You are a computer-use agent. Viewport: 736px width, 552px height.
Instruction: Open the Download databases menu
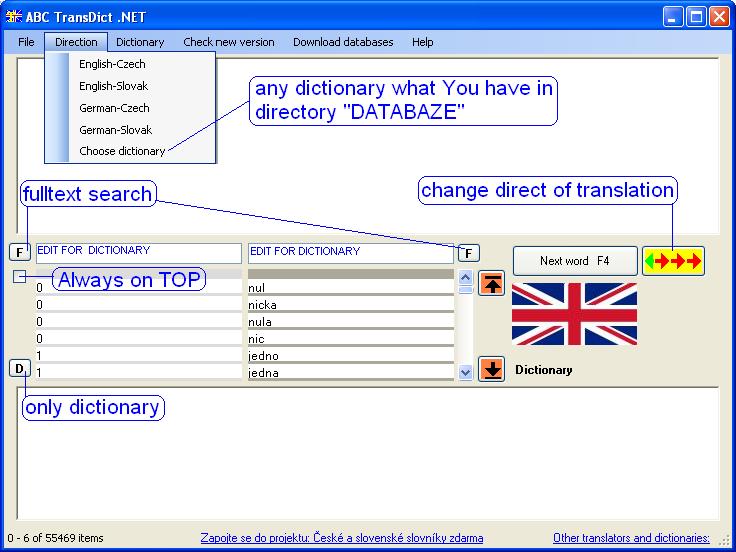pos(343,42)
